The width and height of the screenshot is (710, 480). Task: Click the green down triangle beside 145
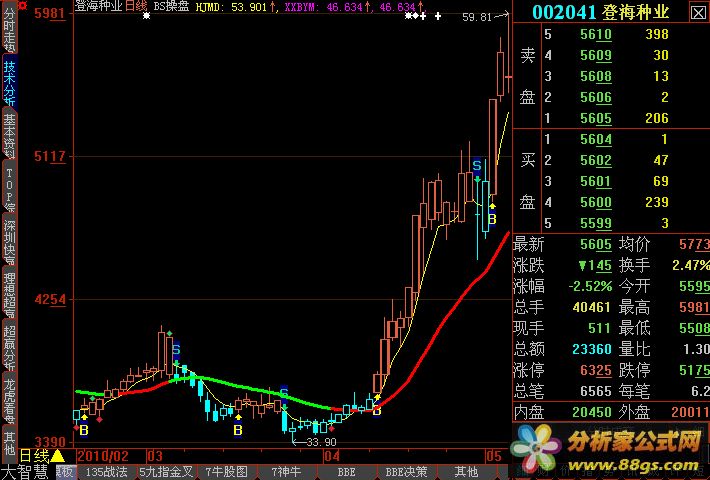[x=581, y=265]
